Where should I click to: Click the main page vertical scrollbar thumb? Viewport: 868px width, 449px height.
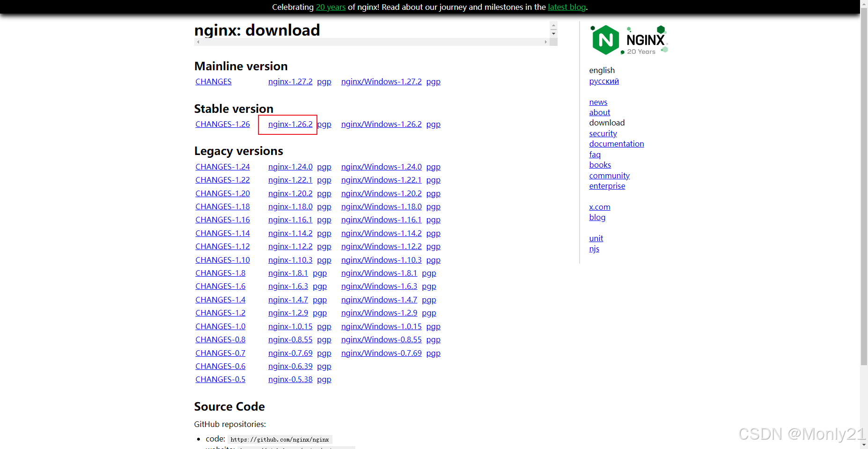coord(864,187)
